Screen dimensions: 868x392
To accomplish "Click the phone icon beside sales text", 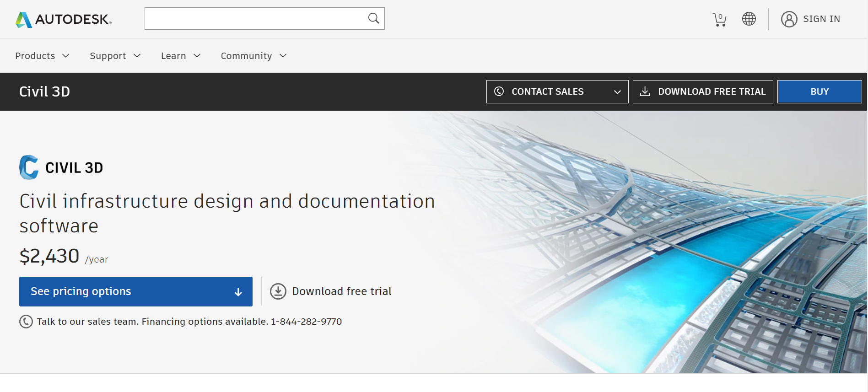I will coord(26,322).
